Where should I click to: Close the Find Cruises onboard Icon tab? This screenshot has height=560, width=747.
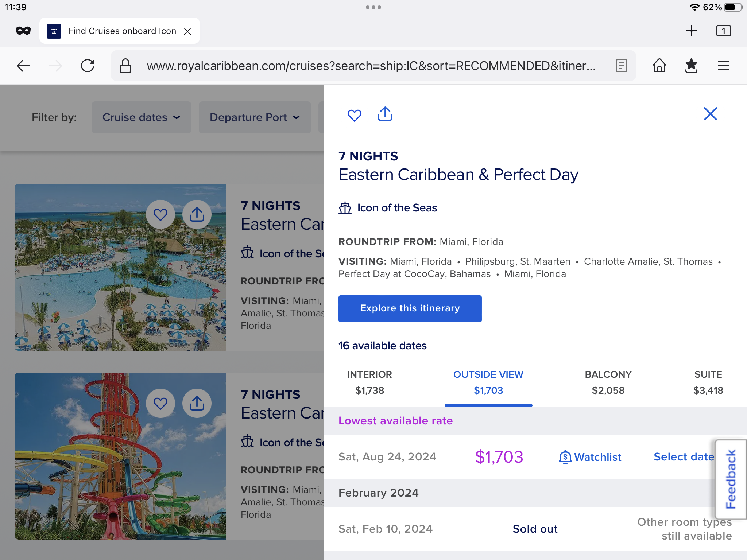pos(187,31)
